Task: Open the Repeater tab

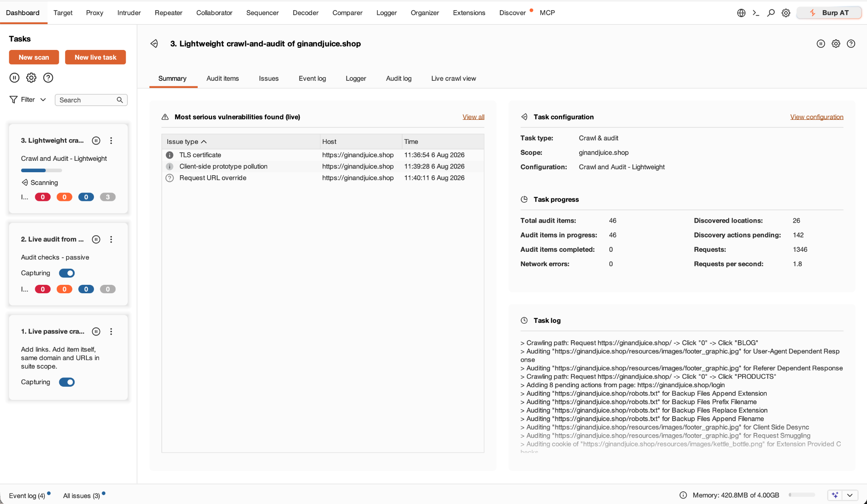Action: click(168, 13)
